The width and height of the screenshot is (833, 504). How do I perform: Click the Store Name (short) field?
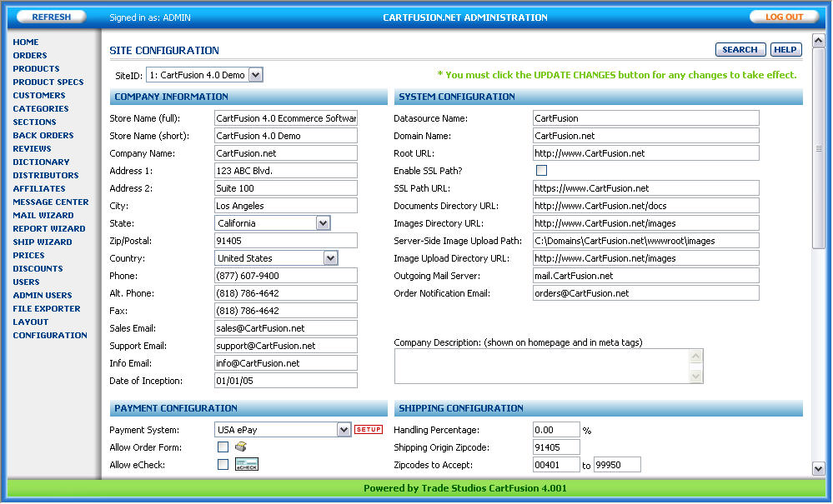pos(286,135)
